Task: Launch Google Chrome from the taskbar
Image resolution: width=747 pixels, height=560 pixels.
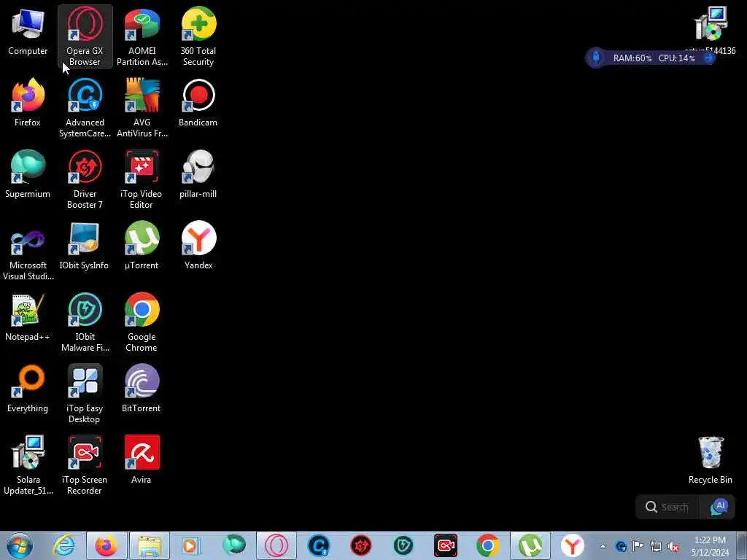Action: point(487,545)
